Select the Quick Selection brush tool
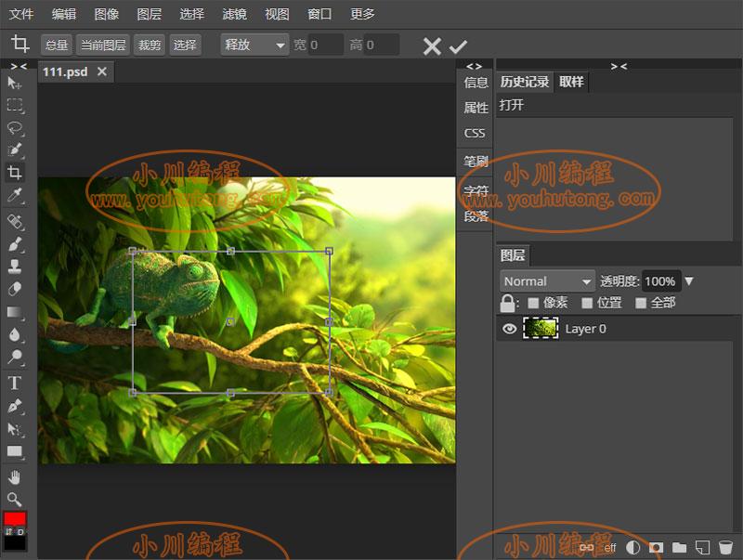The image size is (743, 560). [x=14, y=150]
